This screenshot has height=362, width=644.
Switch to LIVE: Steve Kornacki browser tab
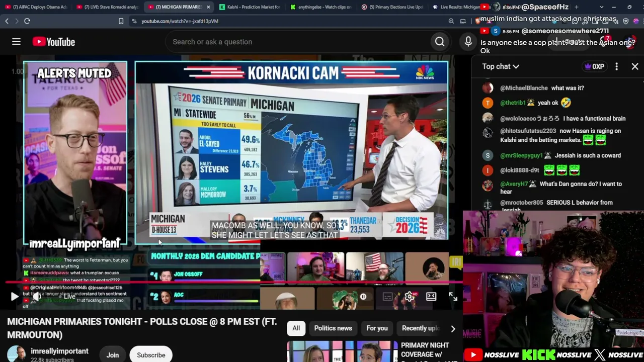tap(107, 7)
